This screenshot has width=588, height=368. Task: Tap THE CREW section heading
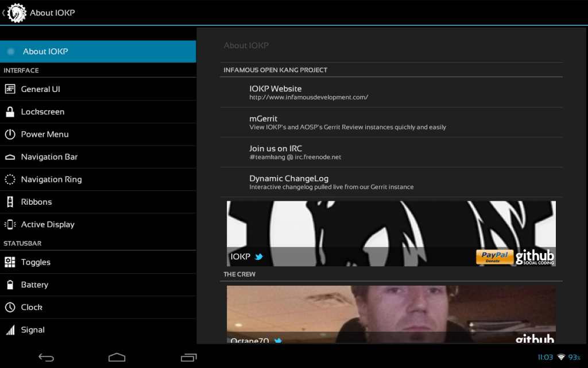(239, 274)
